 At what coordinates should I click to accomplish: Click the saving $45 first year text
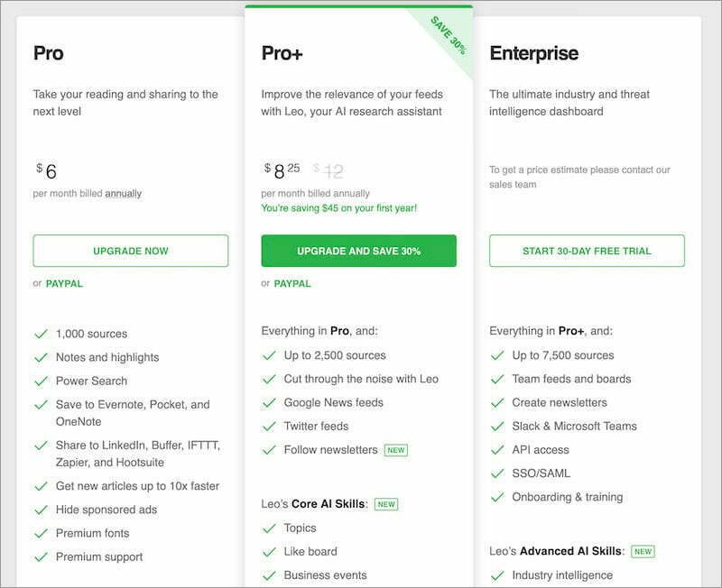click(338, 207)
